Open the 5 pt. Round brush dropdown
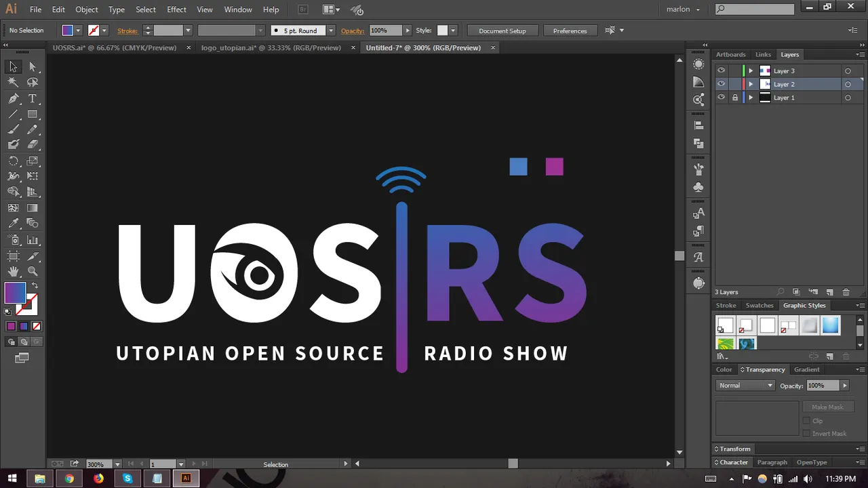Screen dimensions: 868x488 click(x=331, y=30)
